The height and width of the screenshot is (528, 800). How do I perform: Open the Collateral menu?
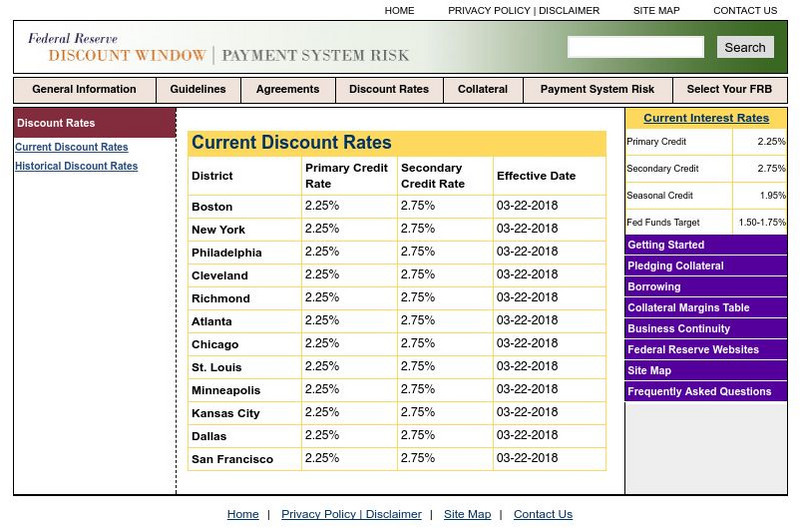click(x=483, y=90)
